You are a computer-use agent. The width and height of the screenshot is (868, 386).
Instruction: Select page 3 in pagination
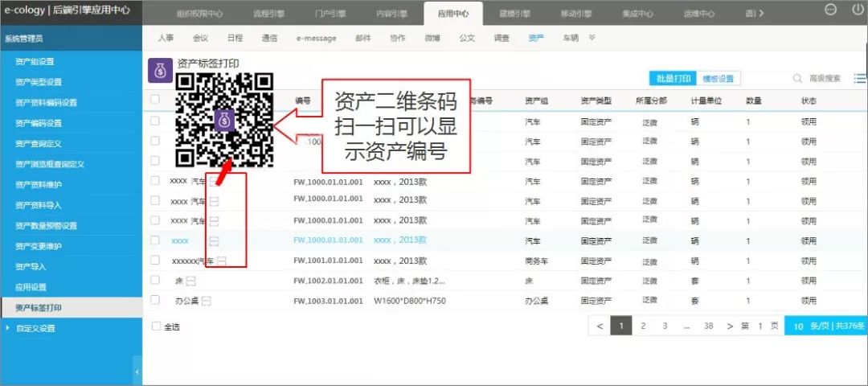(665, 326)
